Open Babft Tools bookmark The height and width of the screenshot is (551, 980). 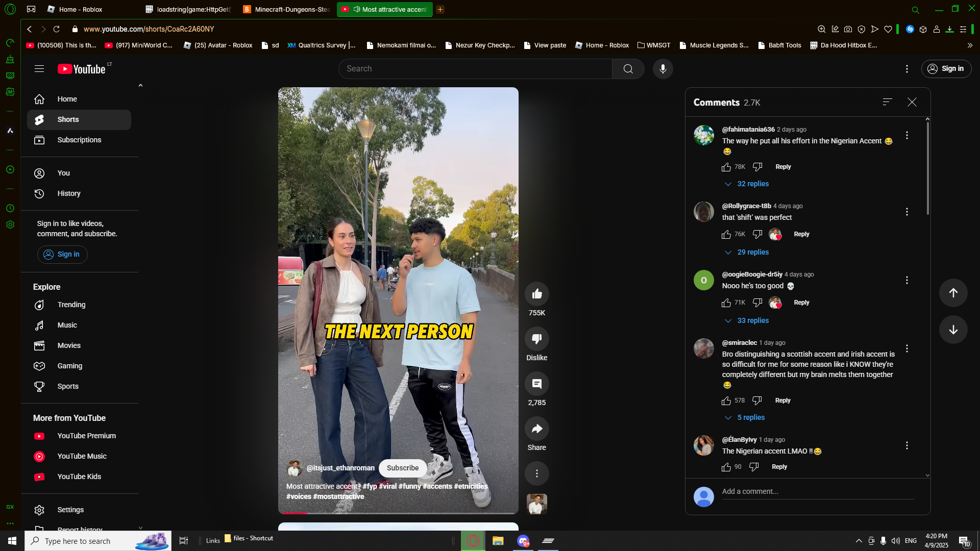779,45
